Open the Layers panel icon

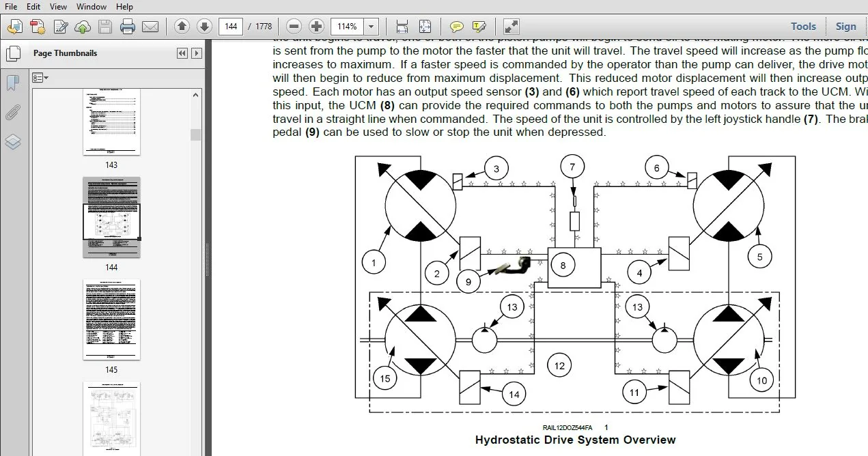pos(13,142)
